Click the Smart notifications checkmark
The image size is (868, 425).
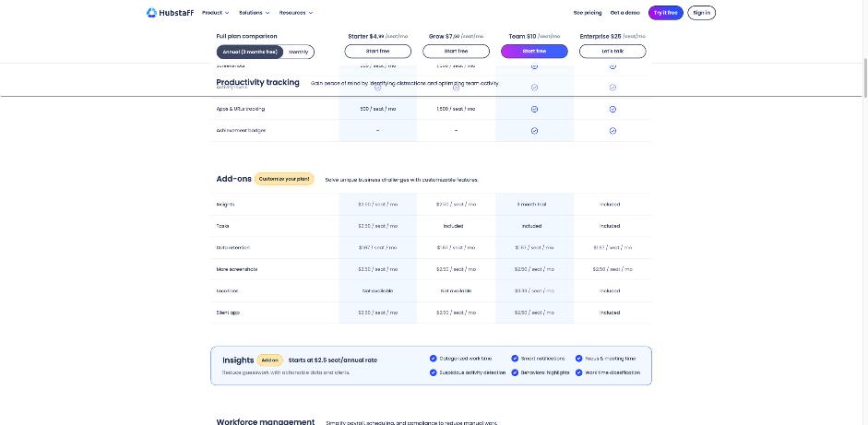pos(515,358)
